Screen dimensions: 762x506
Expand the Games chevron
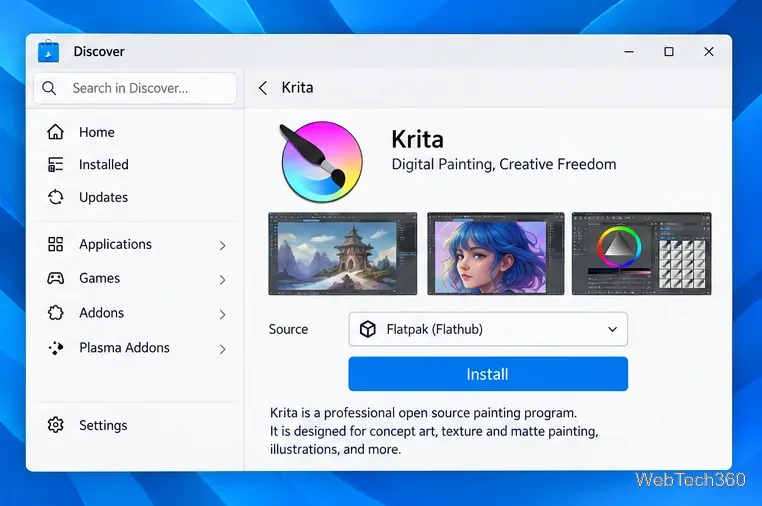click(222, 280)
